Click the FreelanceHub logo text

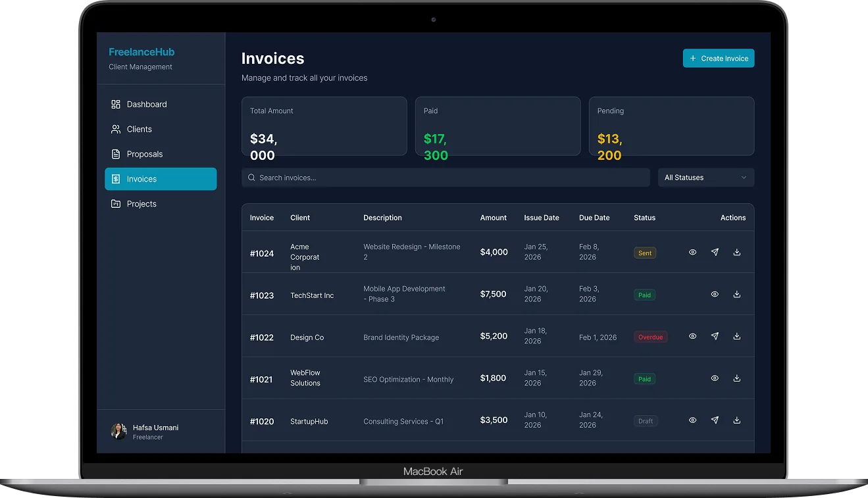[141, 52]
